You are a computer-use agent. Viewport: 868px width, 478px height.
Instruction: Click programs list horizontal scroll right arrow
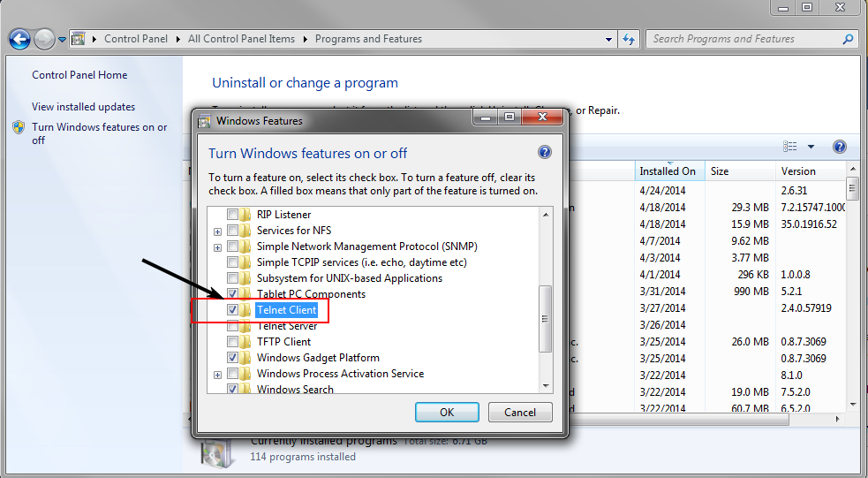837,420
